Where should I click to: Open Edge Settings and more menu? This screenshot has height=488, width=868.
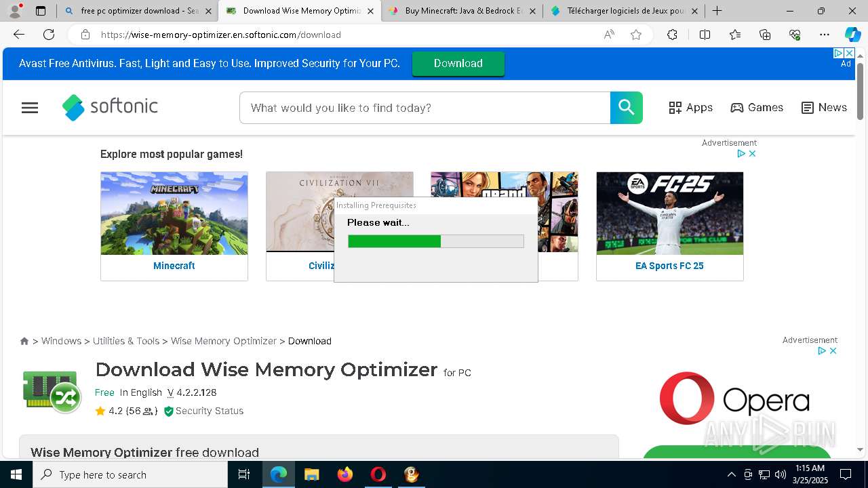[825, 35]
